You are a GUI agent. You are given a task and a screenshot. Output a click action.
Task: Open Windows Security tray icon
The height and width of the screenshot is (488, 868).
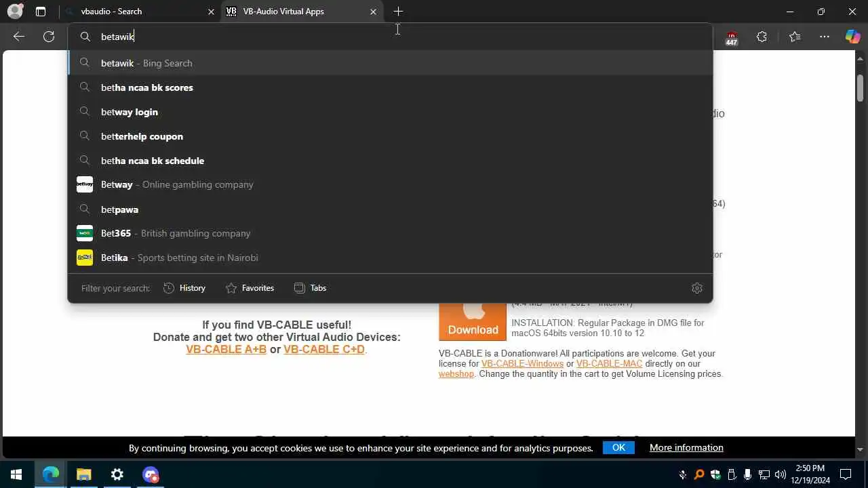tap(715, 474)
